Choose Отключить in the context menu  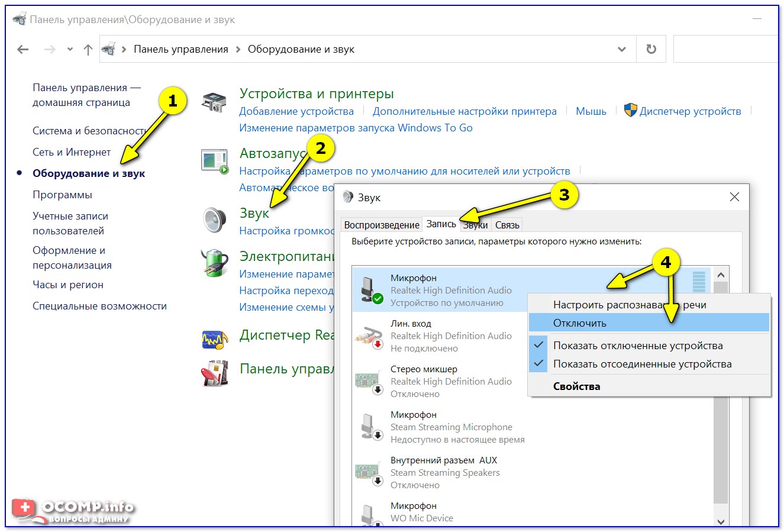(580, 323)
